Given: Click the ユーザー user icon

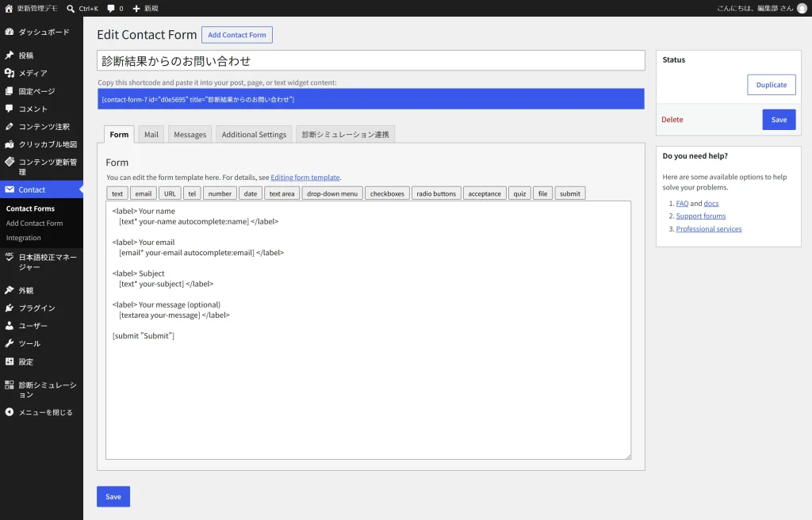Looking at the screenshot, I should coord(10,325).
